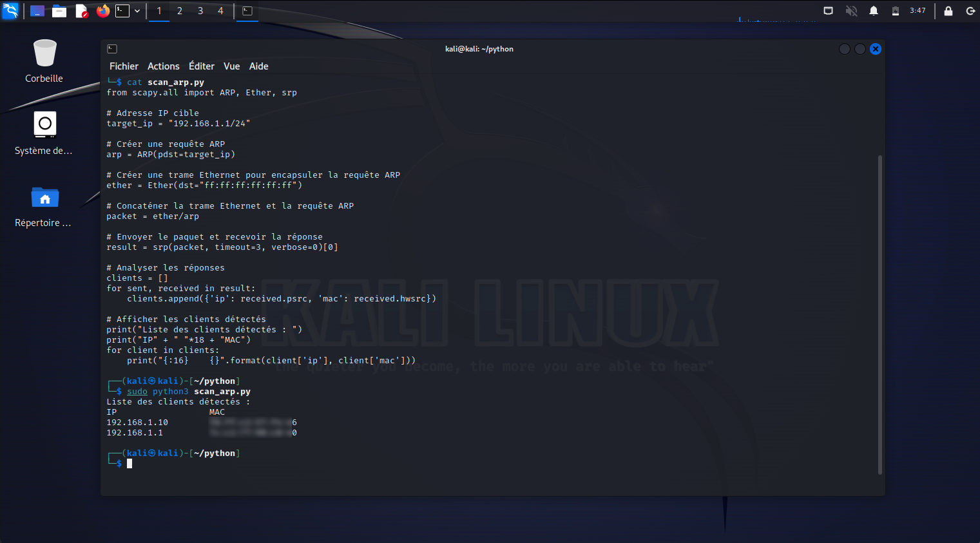The width and height of the screenshot is (980, 543).
Task: Expand the terminal launcher dropdown arrow
Action: 137,11
